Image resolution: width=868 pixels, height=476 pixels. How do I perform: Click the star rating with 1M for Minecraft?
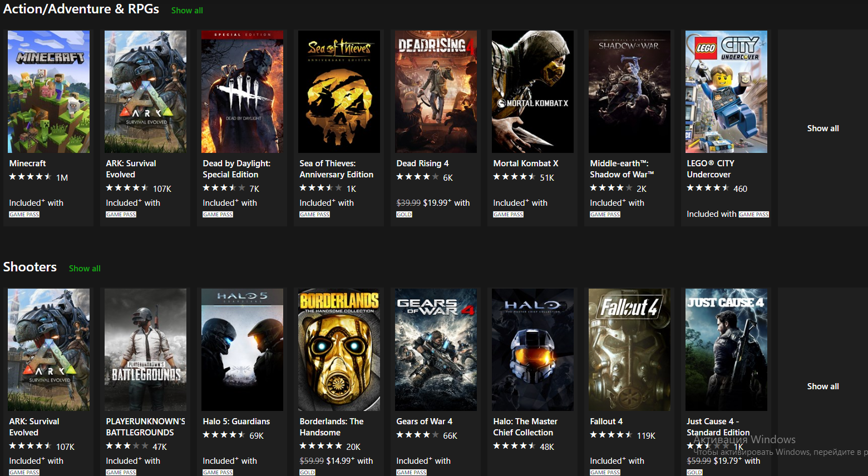(x=38, y=177)
